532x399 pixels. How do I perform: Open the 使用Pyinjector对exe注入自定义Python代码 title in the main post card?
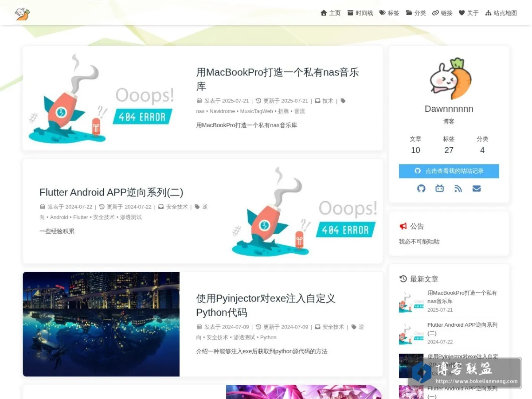pos(266,305)
